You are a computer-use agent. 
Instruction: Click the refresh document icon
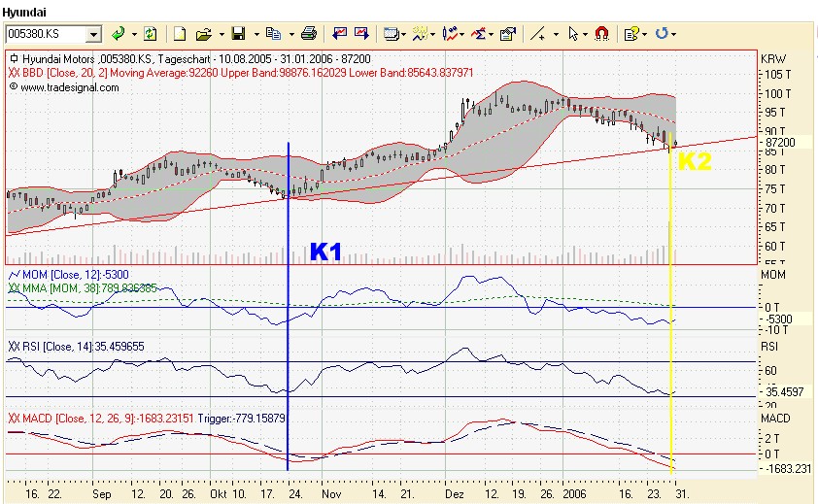(x=151, y=34)
